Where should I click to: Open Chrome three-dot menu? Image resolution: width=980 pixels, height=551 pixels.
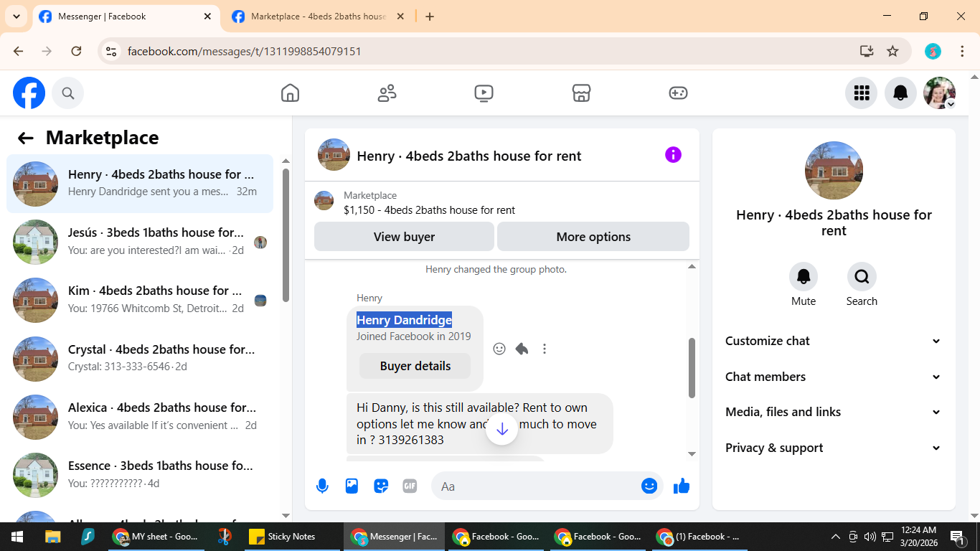(x=963, y=51)
